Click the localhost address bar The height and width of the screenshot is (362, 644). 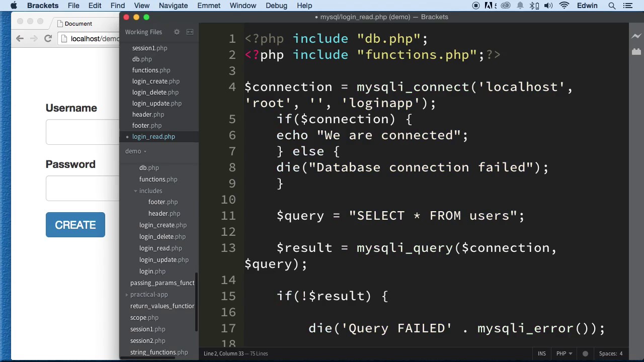click(90, 39)
